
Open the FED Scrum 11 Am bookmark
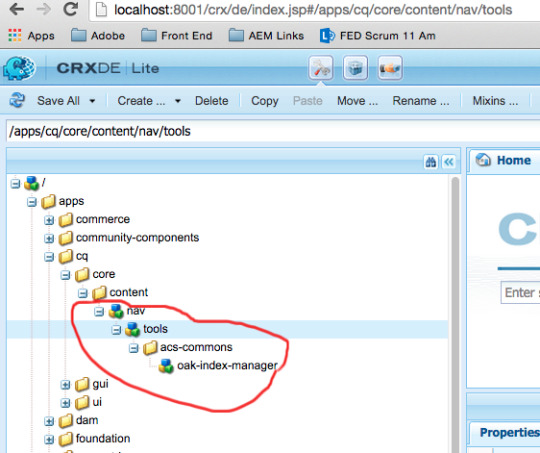(378, 35)
